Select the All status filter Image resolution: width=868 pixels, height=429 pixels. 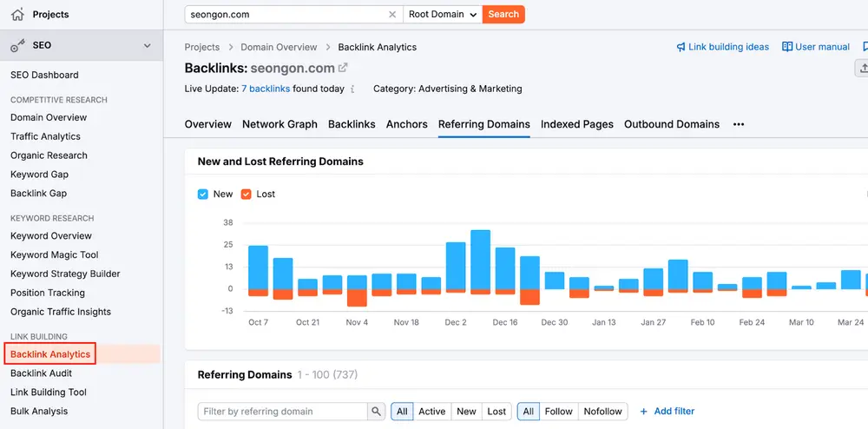point(402,412)
